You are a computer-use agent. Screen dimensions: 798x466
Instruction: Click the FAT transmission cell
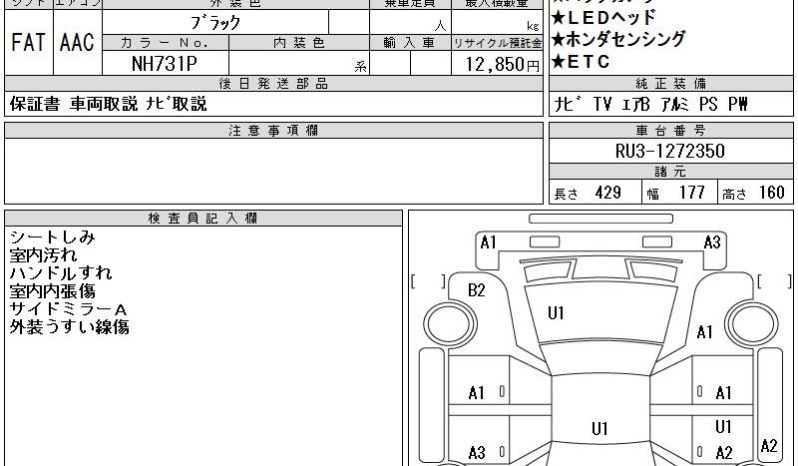click(28, 43)
